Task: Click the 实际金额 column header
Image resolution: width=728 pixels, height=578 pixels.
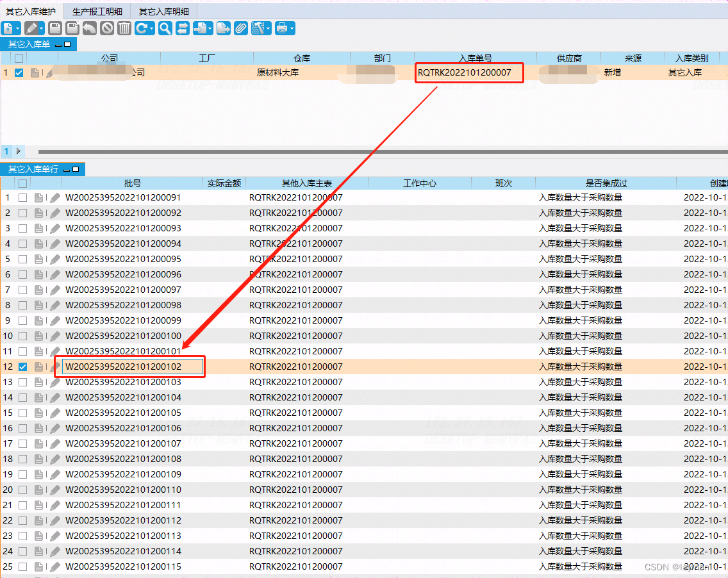Action: click(x=224, y=183)
